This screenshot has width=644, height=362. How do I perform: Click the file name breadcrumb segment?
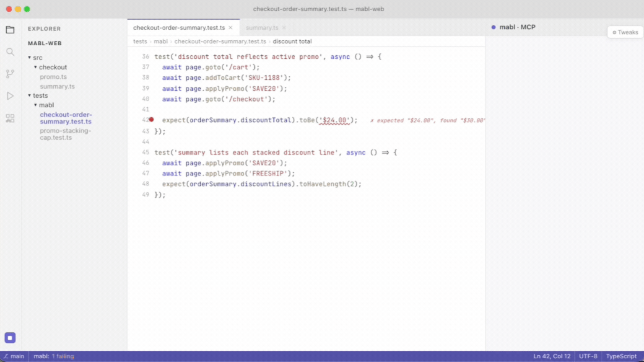coord(220,41)
